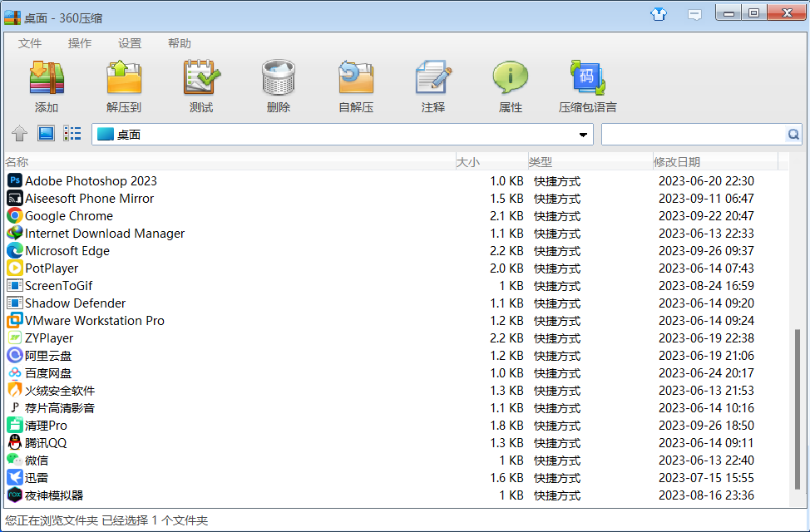810x532 pixels.
Task: Click the date 2023-07-15 15:55
Action: point(706,478)
